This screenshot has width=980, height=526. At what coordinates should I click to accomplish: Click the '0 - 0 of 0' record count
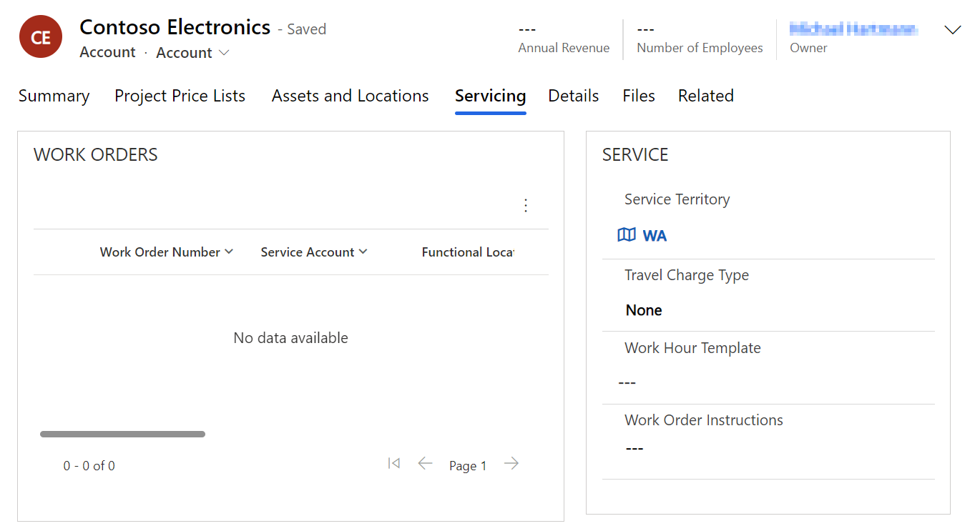(89, 466)
